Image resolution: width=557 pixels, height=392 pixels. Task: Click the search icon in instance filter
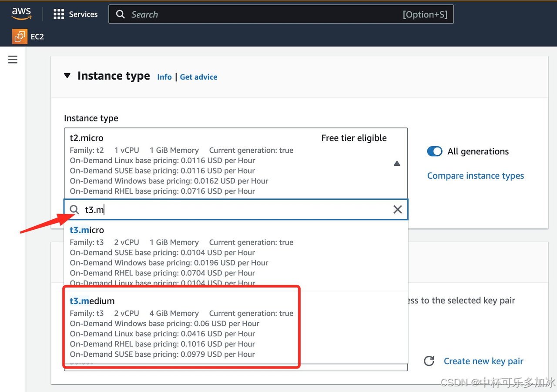tap(74, 210)
